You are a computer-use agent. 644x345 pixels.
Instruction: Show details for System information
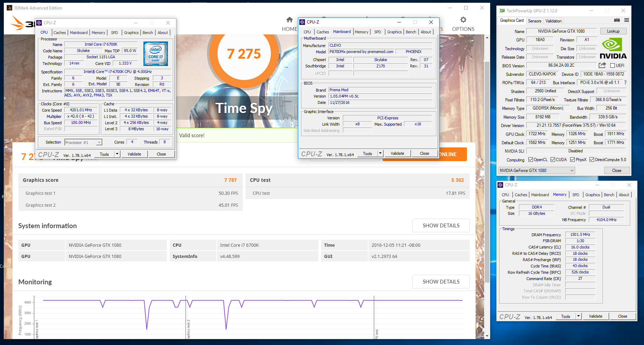pos(441,226)
